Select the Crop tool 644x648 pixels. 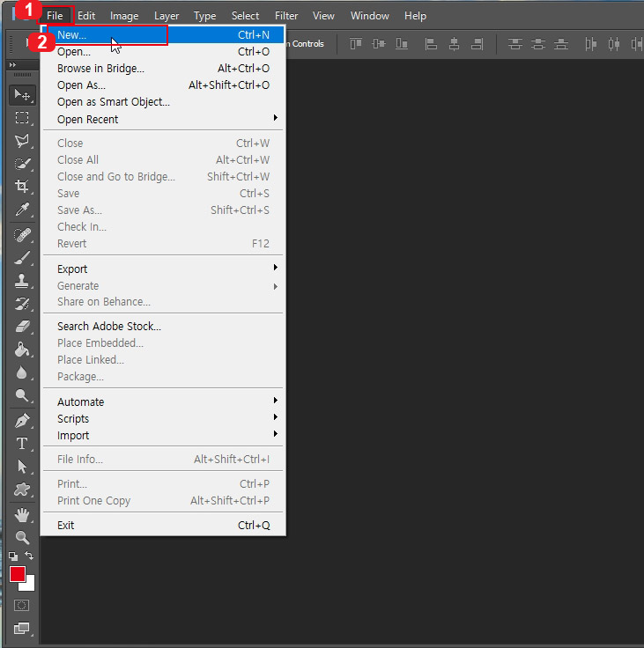[x=22, y=187]
